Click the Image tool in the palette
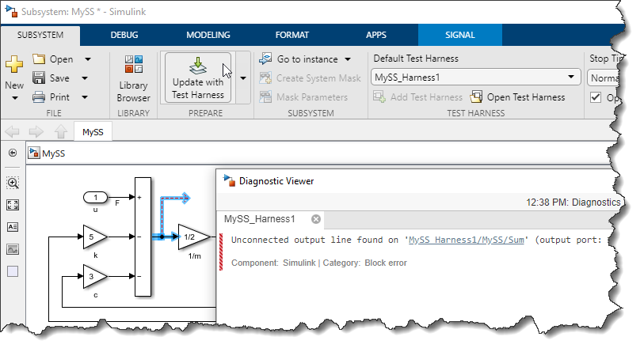Image resolution: width=644 pixels, height=352 pixels. click(13, 249)
